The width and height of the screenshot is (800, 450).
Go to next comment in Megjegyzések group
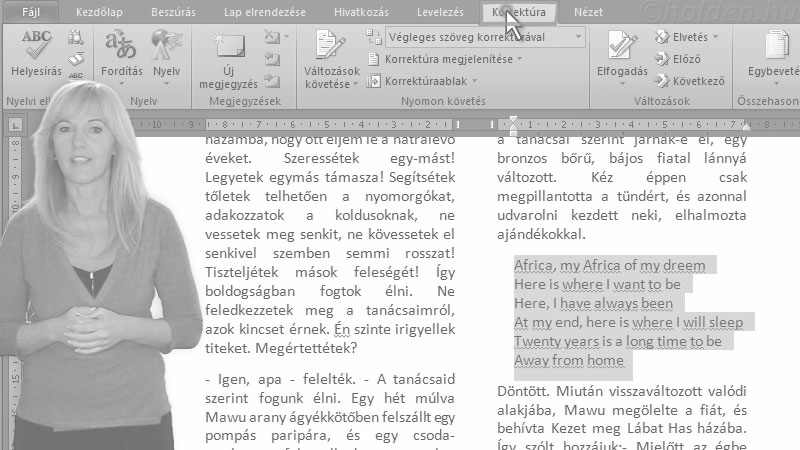[272, 81]
